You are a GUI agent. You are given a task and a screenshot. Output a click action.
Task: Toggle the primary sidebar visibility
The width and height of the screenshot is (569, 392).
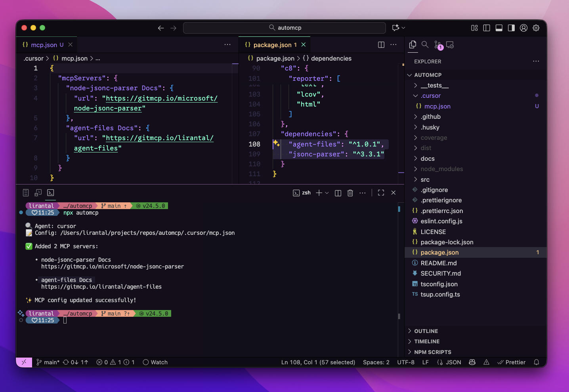coord(487,28)
